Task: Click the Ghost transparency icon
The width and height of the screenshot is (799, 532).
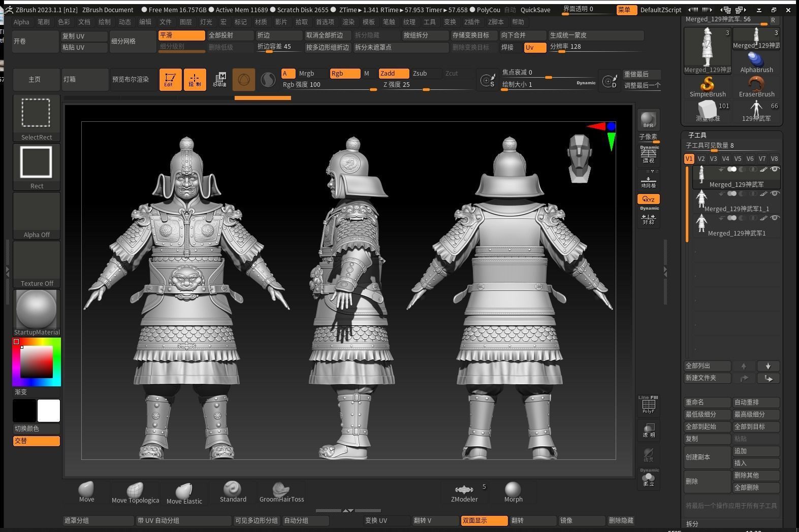Action: coord(649,454)
